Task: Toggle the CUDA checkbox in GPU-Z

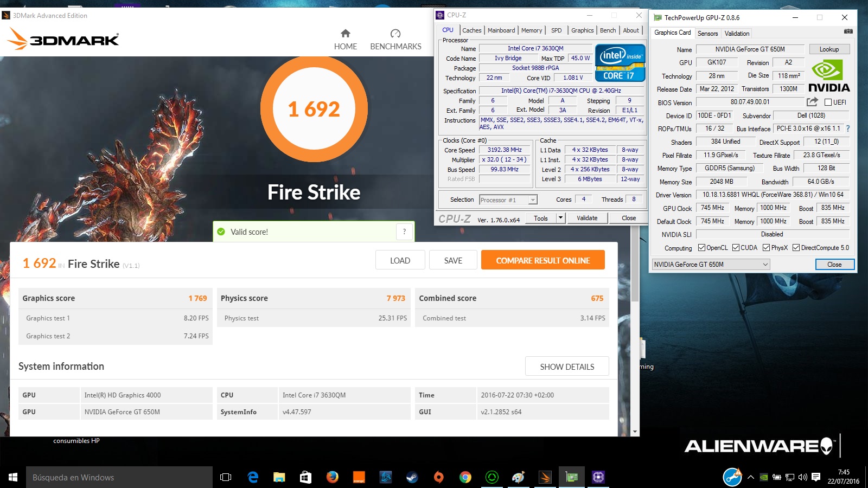Action: [x=736, y=248]
